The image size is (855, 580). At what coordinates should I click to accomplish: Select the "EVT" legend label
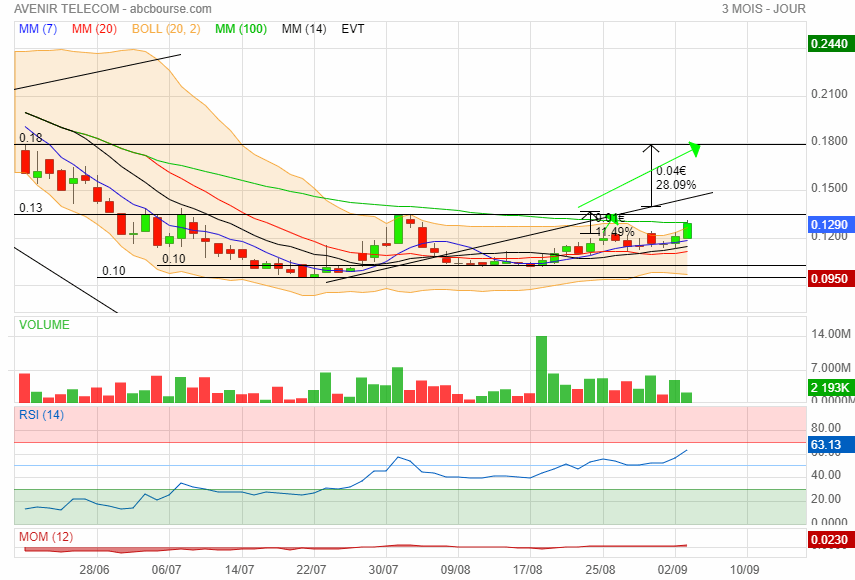pos(353,29)
